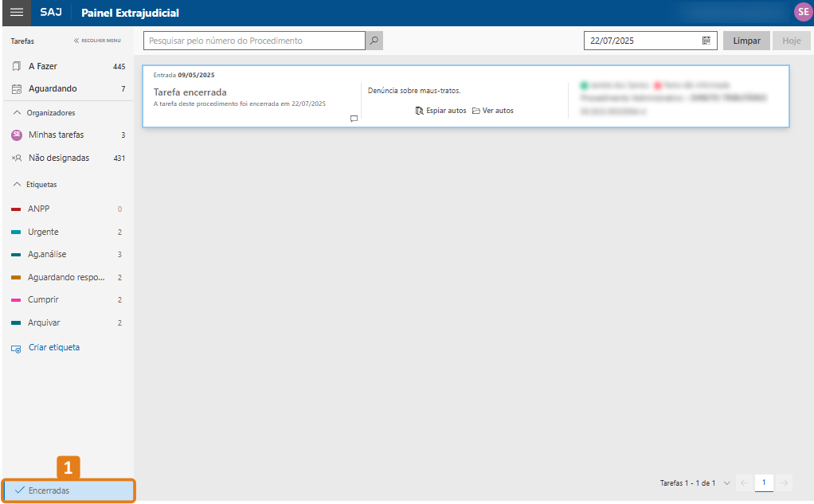Viewport: 814px width, 504px height.
Task: Open Minhas tarefas organizer
Action: (x=56, y=135)
